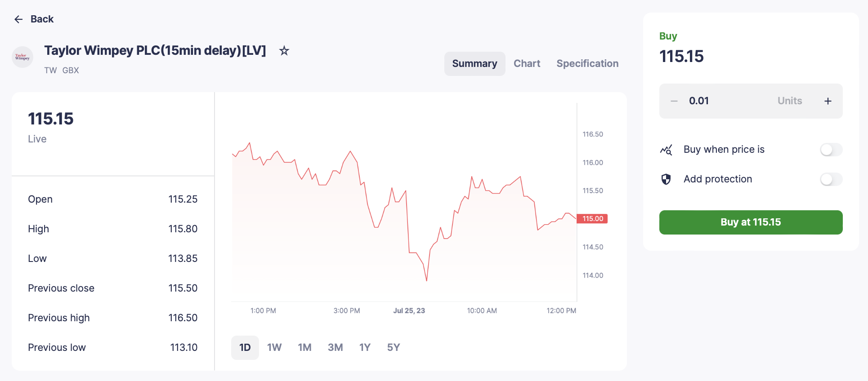Go Back to previous page
868x381 pixels.
[42, 19]
